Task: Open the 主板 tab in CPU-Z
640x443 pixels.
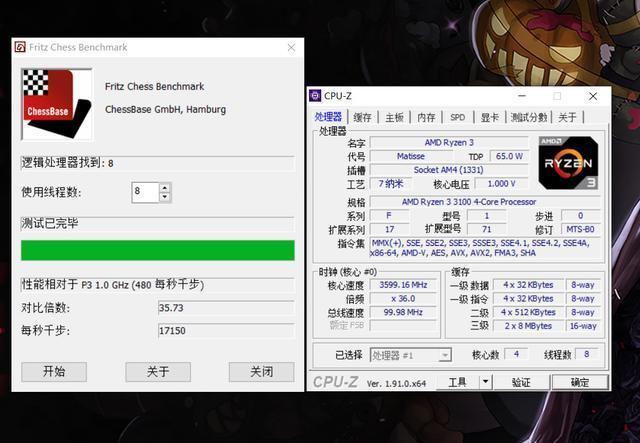Action: [x=395, y=117]
